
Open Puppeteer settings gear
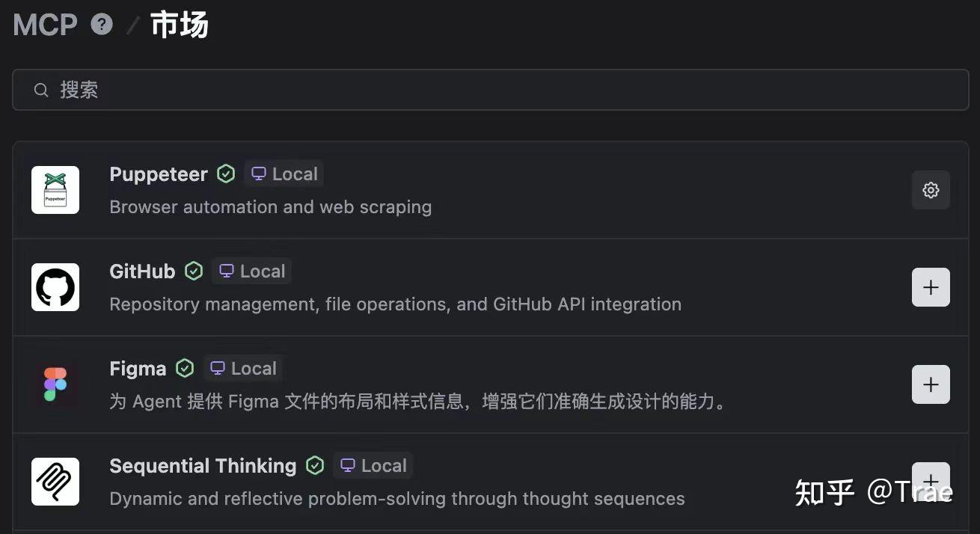[x=931, y=190]
